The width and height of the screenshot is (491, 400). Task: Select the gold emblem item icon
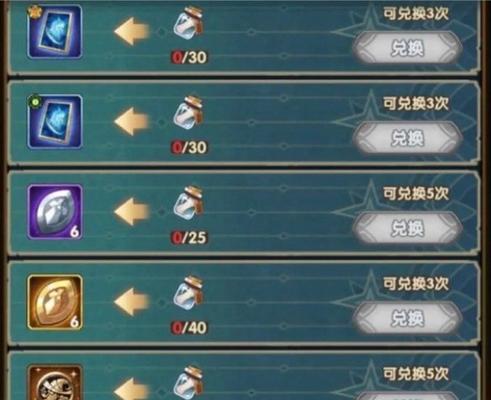click(x=55, y=302)
